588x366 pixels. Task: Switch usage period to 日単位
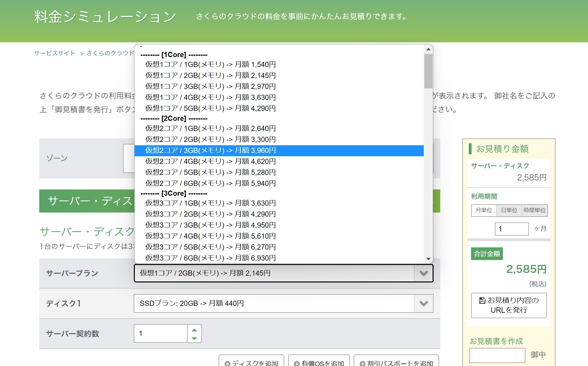pos(509,211)
